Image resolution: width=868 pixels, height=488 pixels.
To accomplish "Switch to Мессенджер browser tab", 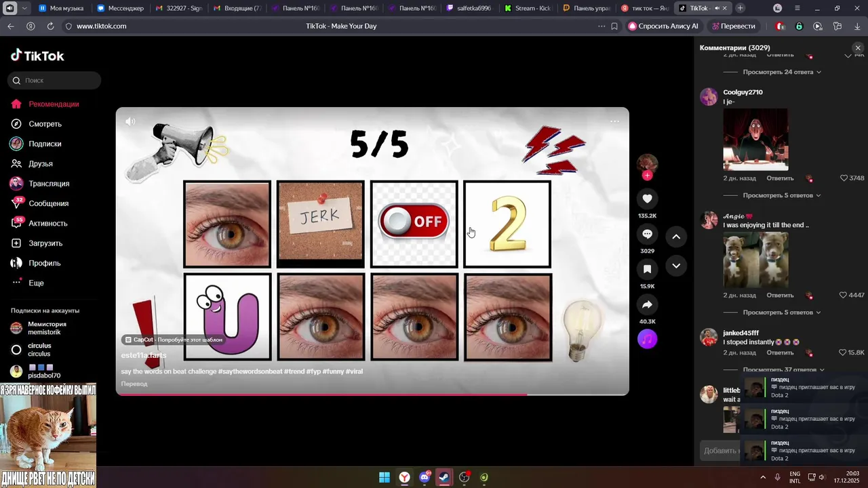I will (120, 8).
